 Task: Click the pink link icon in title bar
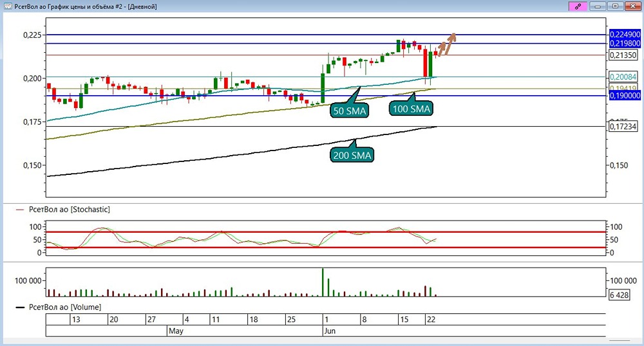[x=577, y=6]
